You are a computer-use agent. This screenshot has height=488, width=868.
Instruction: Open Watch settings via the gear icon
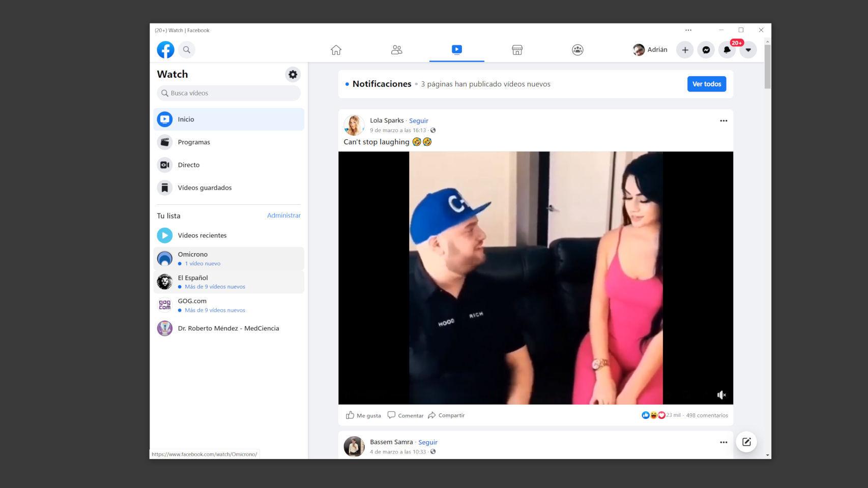[x=293, y=74]
